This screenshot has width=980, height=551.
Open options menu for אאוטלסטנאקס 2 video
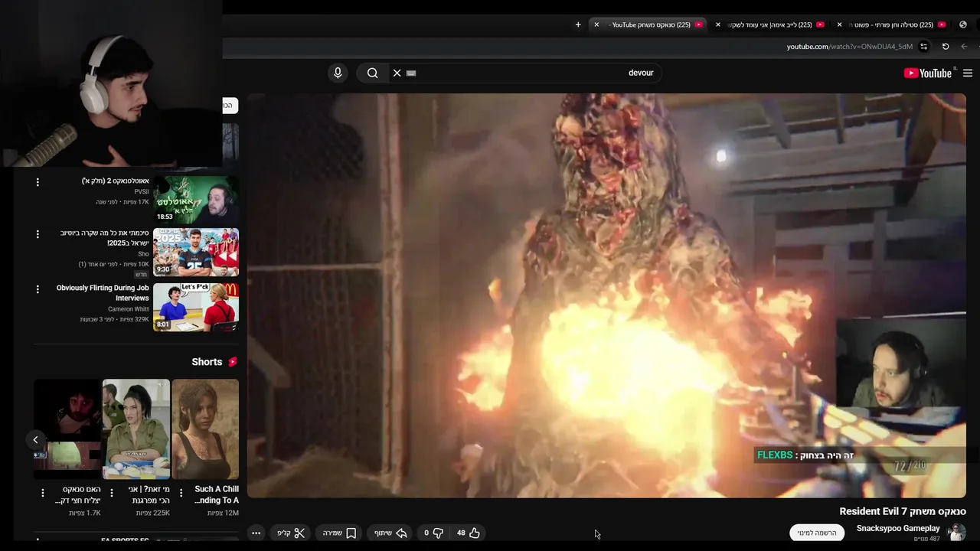click(x=38, y=182)
